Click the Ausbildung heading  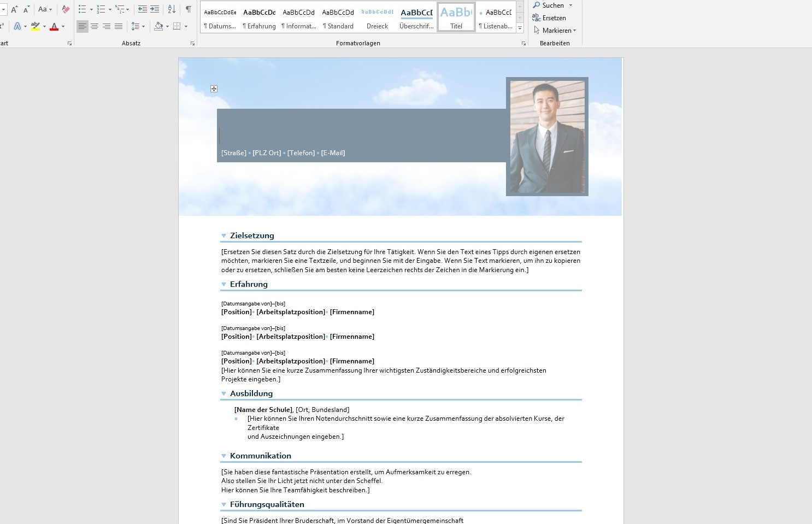(x=251, y=393)
